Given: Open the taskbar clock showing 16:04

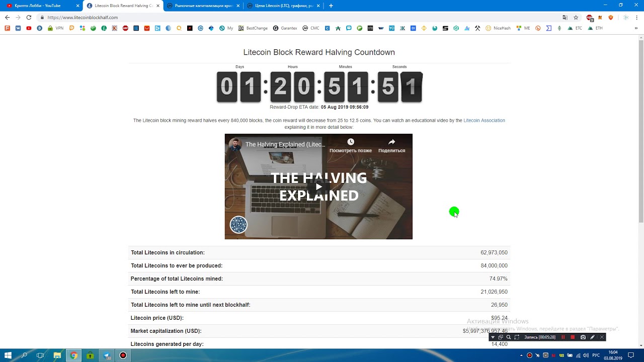Looking at the screenshot, I should [x=613, y=355].
